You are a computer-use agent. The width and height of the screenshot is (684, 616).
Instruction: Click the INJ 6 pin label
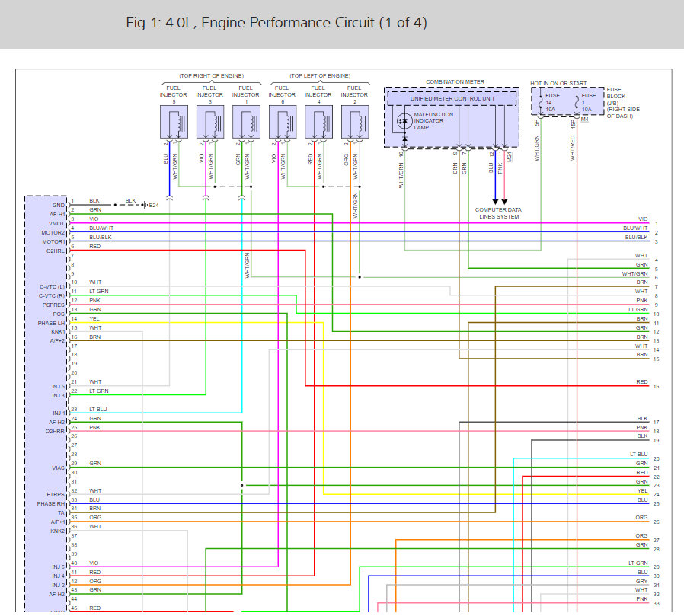(59, 567)
